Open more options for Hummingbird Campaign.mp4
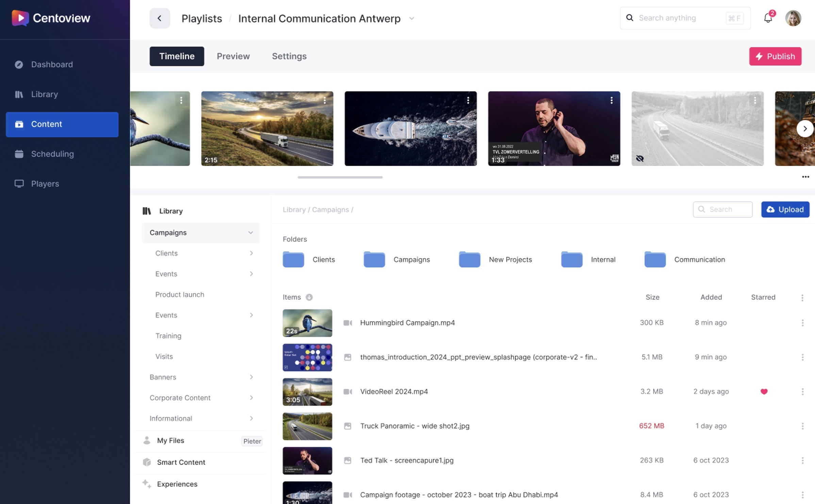815x504 pixels. tap(802, 323)
